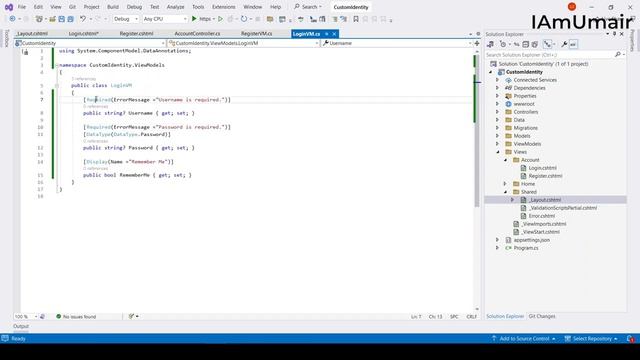Click the Save icon in the toolbar
The image size is (640, 360).
tap(62, 19)
